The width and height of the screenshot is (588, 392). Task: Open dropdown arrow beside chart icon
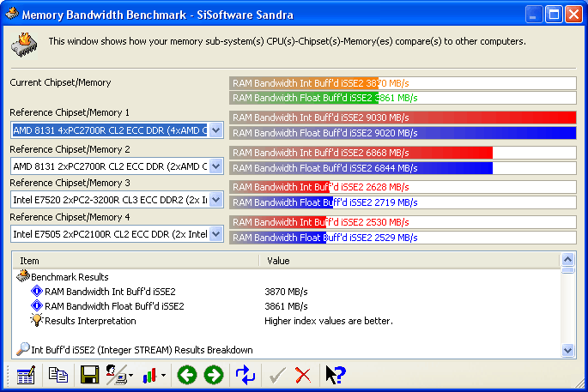(163, 375)
